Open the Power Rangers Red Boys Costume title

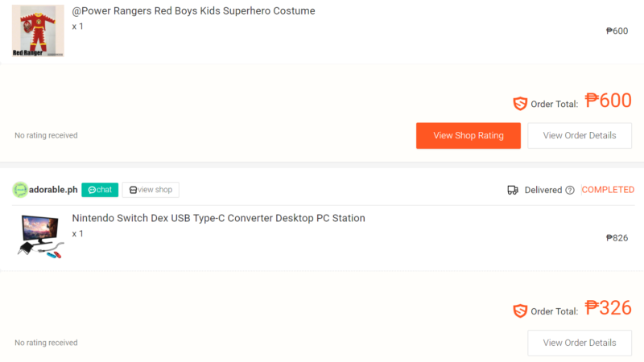tap(193, 11)
